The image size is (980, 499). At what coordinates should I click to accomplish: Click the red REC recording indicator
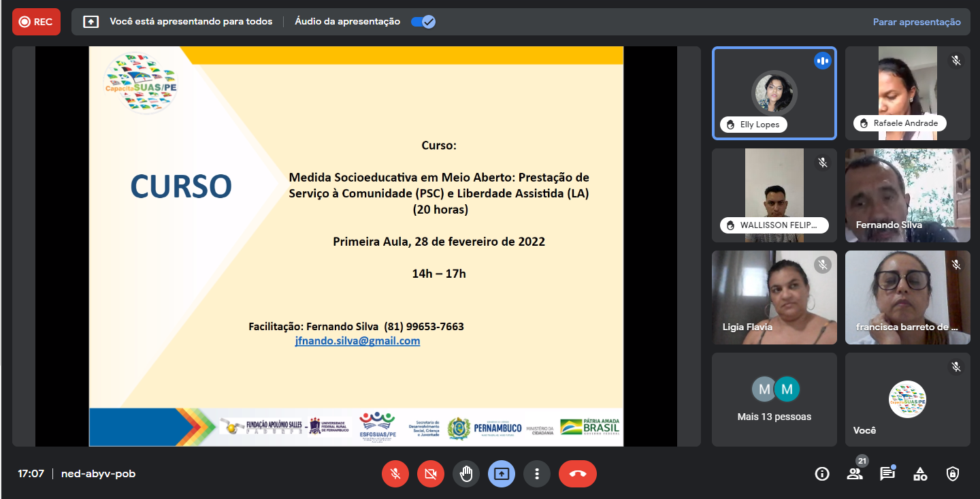(36, 22)
